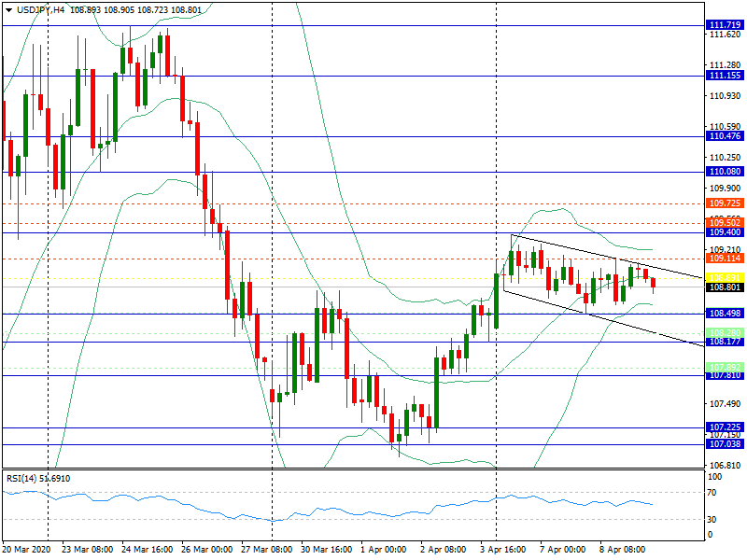Select the orange 109.725 price label
This screenshot has height=560, width=747.
pyautogui.click(x=725, y=203)
